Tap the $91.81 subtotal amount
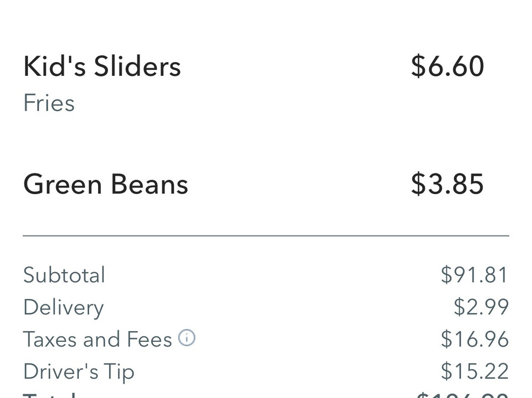532x398 pixels. (x=475, y=275)
